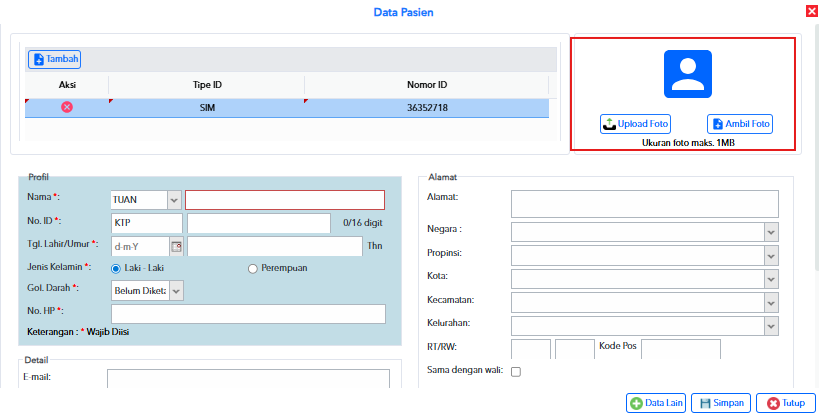Screen dimensions: 819x418
Task: Click the RW input field
Action: click(x=575, y=349)
